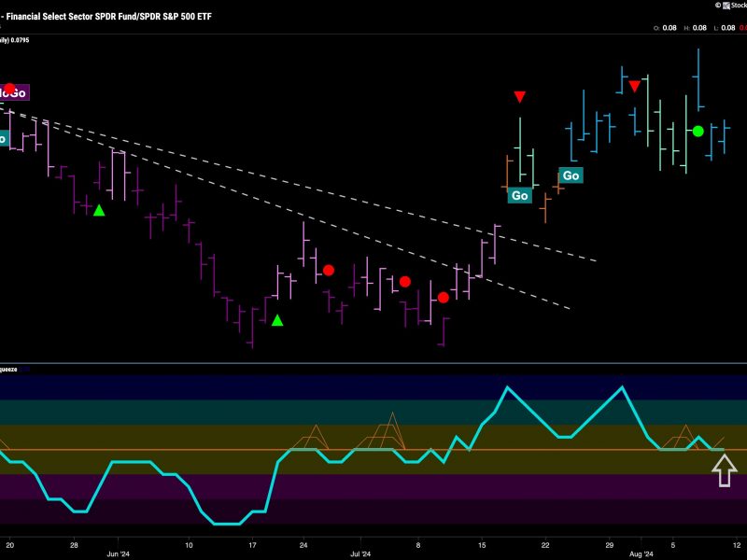Click the 0.0795 daily value text
The image size is (747, 560).
(x=20, y=40)
